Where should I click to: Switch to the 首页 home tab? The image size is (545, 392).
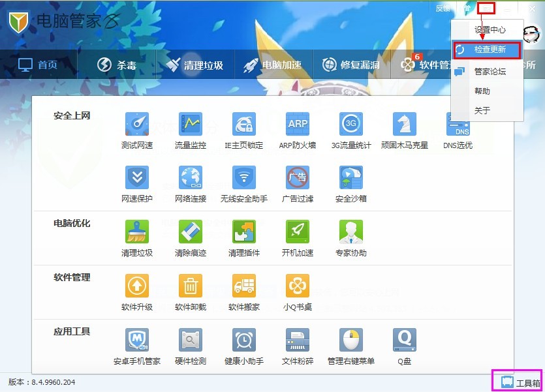point(38,65)
